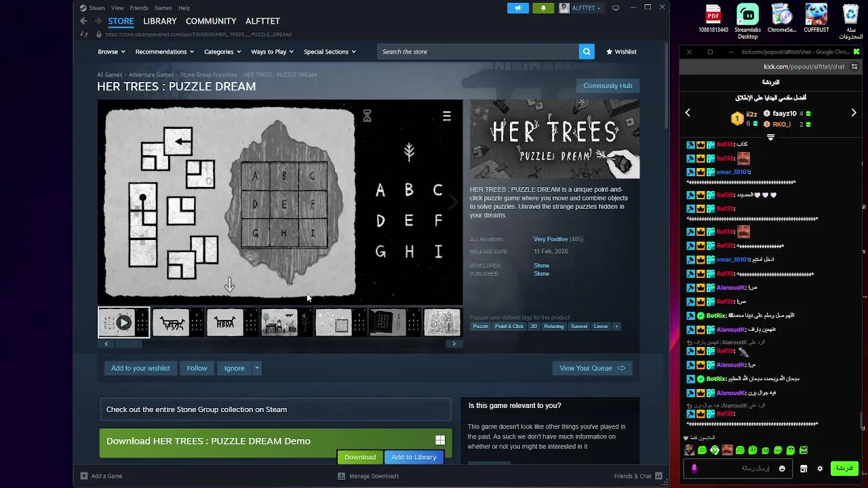Image resolution: width=868 pixels, height=488 pixels.
Task: Open CUFFBUST desktop shortcut
Action: [816, 18]
